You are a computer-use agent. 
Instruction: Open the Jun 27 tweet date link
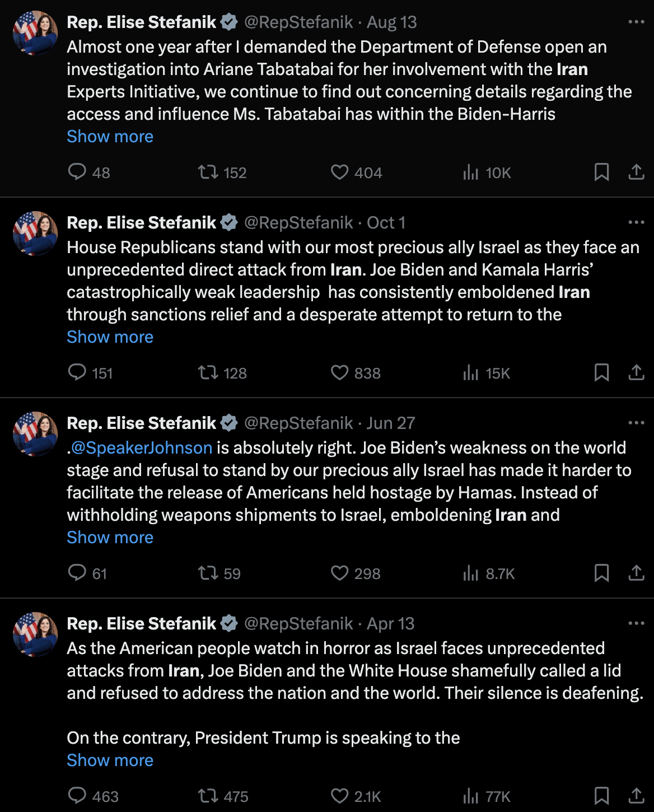391,423
